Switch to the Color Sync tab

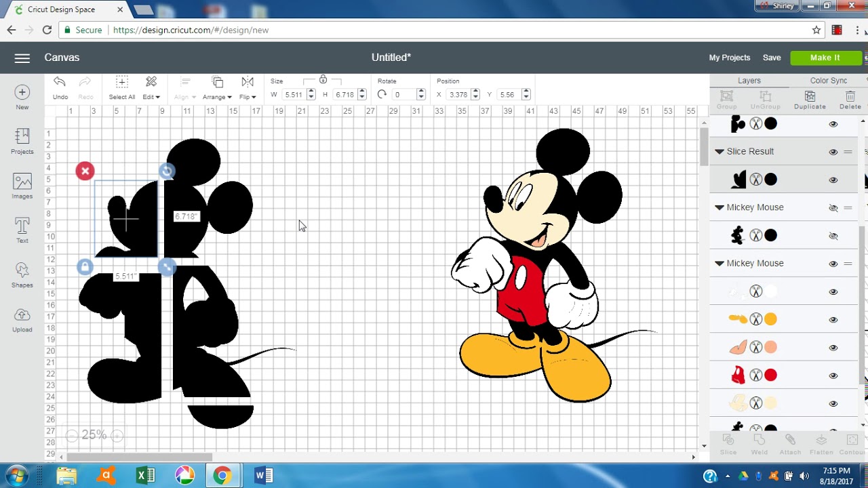(829, 81)
